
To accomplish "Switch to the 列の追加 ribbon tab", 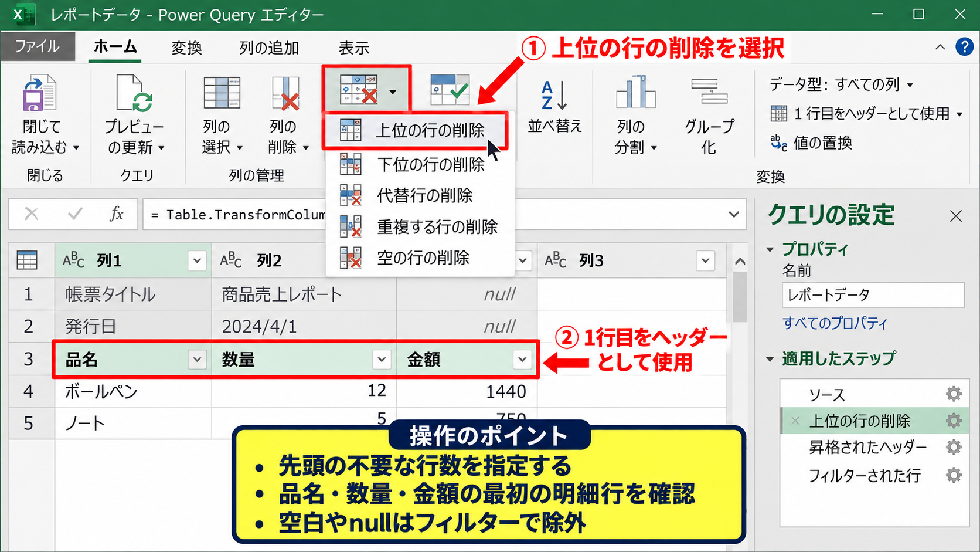I will pos(269,48).
